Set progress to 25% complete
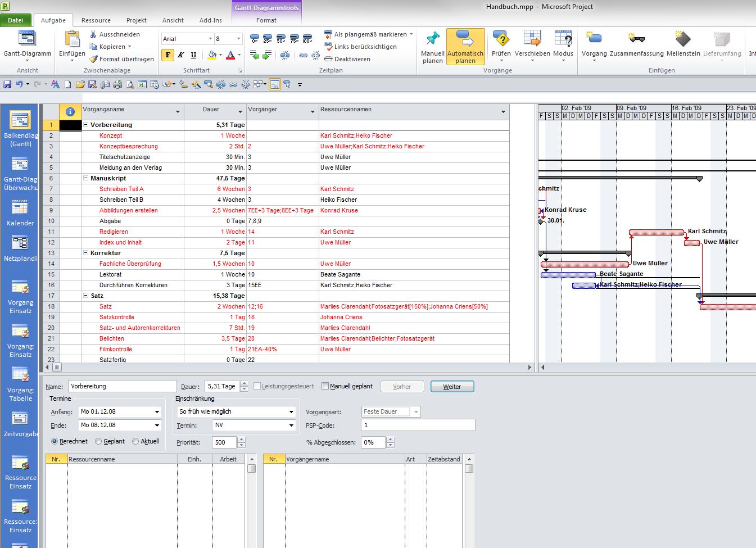Image resolution: width=756 pixels, height=548 pixels. 268,39
